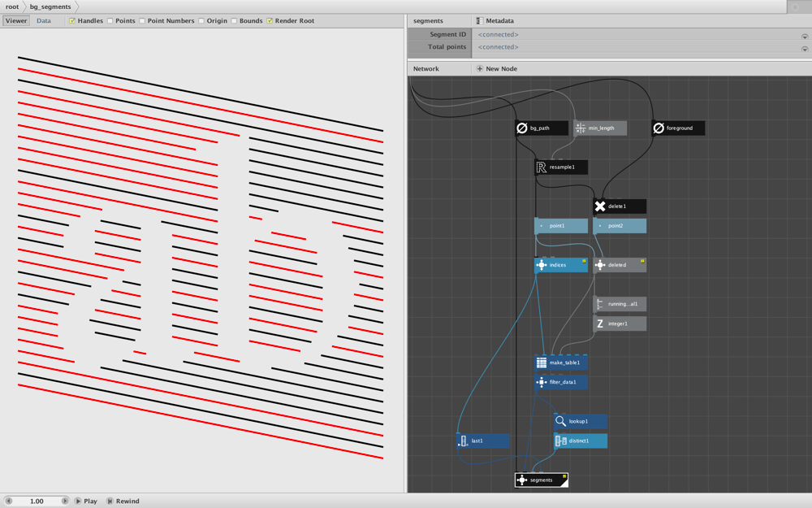Viewport: 812px width, 508px height.
Task: Click the resample1 node's R icon
Action: pos(541,167)
